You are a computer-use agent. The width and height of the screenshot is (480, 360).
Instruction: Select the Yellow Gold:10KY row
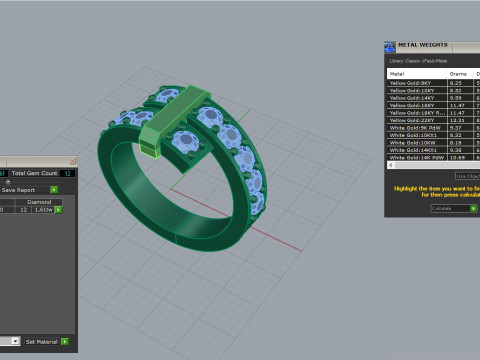coord(433,90)
